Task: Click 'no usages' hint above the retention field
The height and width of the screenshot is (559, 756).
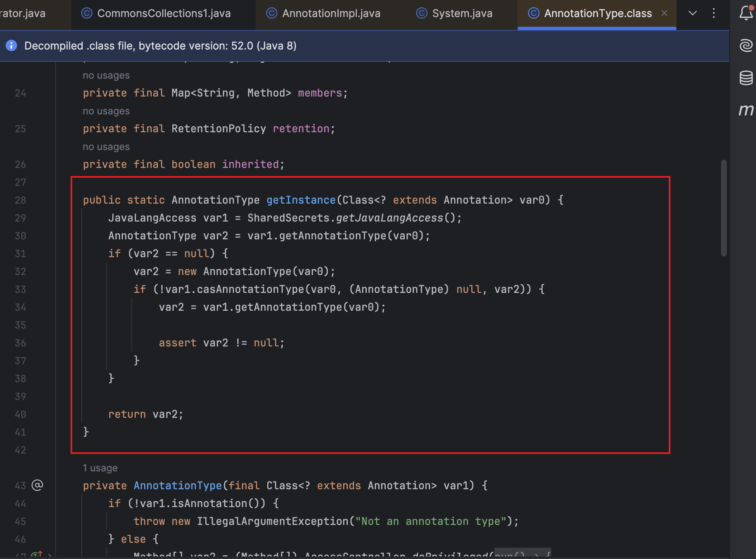Action: tap(106, 111)
